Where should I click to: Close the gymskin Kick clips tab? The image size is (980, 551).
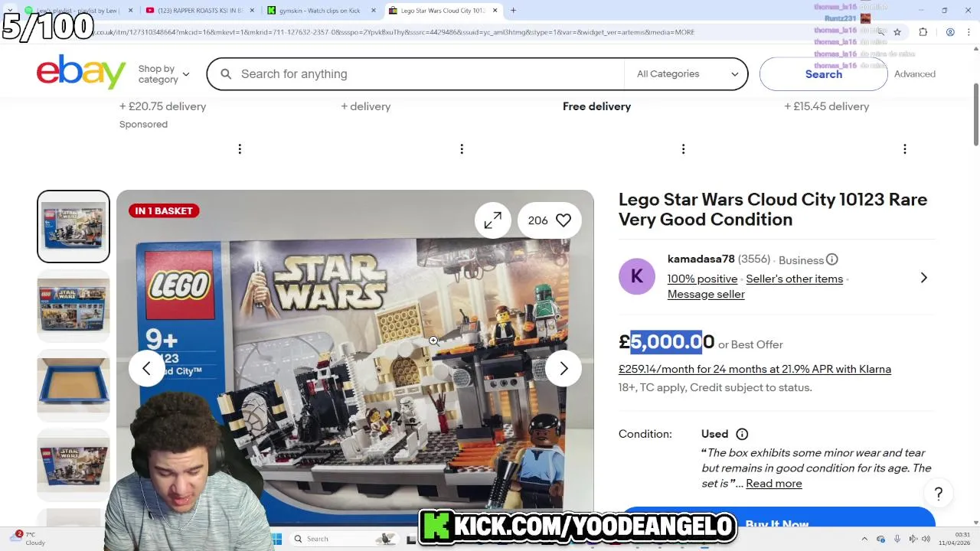coord(372,11)
